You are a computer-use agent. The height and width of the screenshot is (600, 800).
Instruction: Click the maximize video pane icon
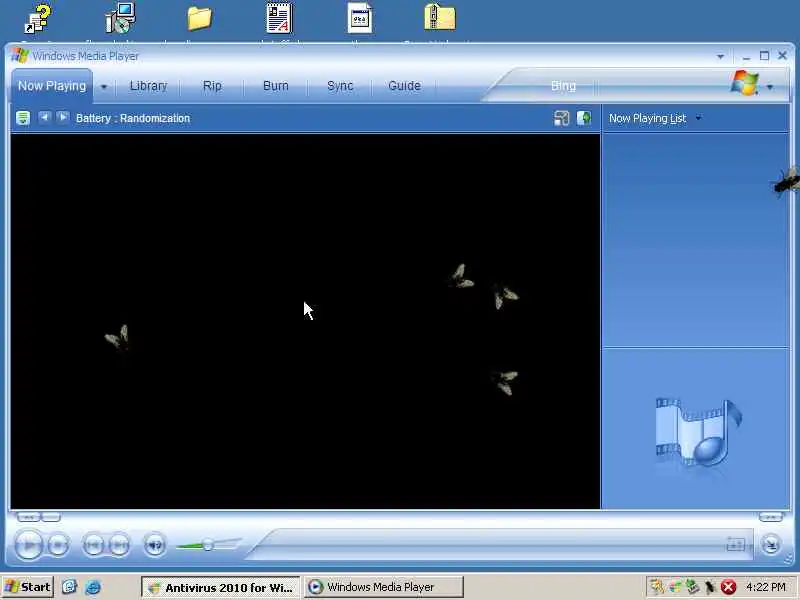[x=561, y=118]
